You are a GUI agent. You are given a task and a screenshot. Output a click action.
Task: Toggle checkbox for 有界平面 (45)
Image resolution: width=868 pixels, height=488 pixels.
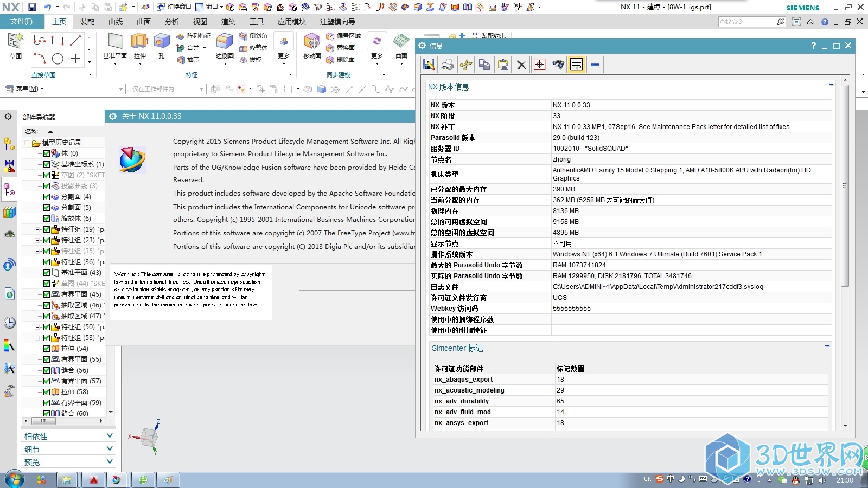pyautogui.click(x=47, y=294)
